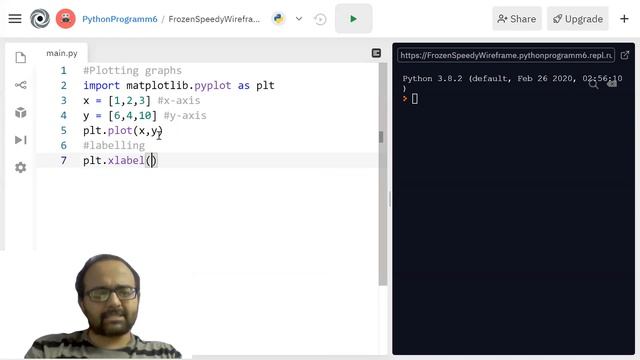The width and height of the screenshot is (640, 360).
Task: Click the Replit spiral logo
Action: tap(40, 19)
